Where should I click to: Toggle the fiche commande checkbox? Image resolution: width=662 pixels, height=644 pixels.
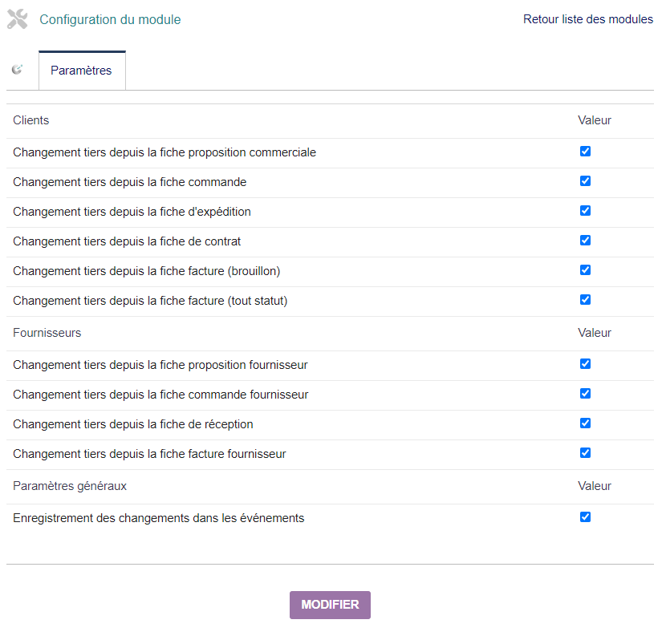[x=585, y=180]
